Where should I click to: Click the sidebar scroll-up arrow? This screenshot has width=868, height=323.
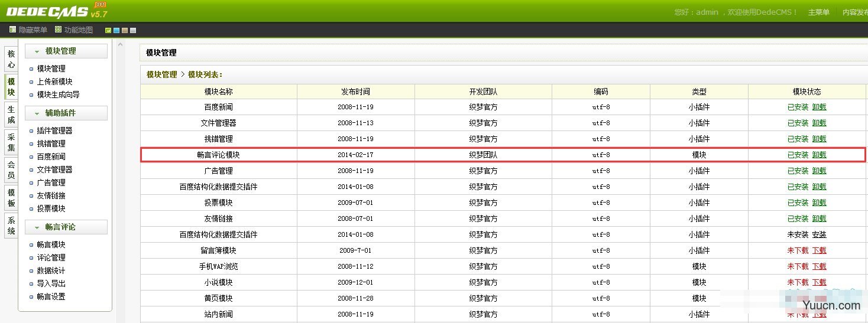click(121, 44)
